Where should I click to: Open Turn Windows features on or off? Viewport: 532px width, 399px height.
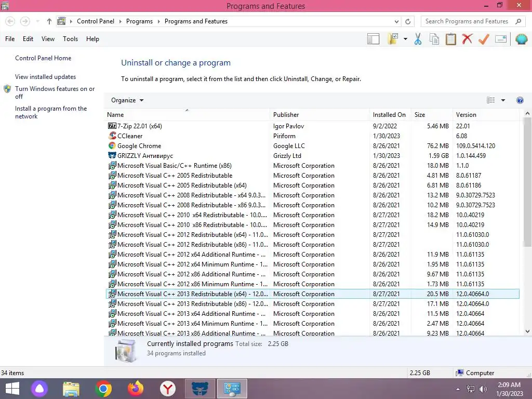pos(55,92)
